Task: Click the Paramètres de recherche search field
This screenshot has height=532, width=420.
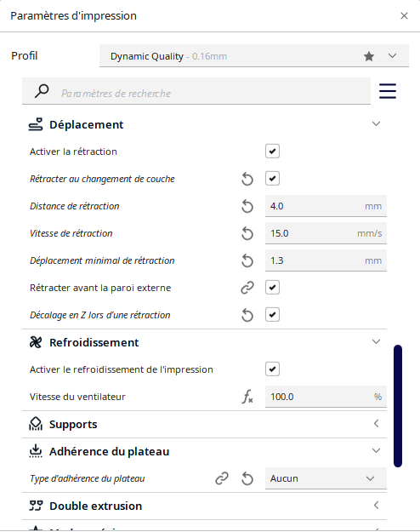Action: pyautogui.click(x=196, y=91)
